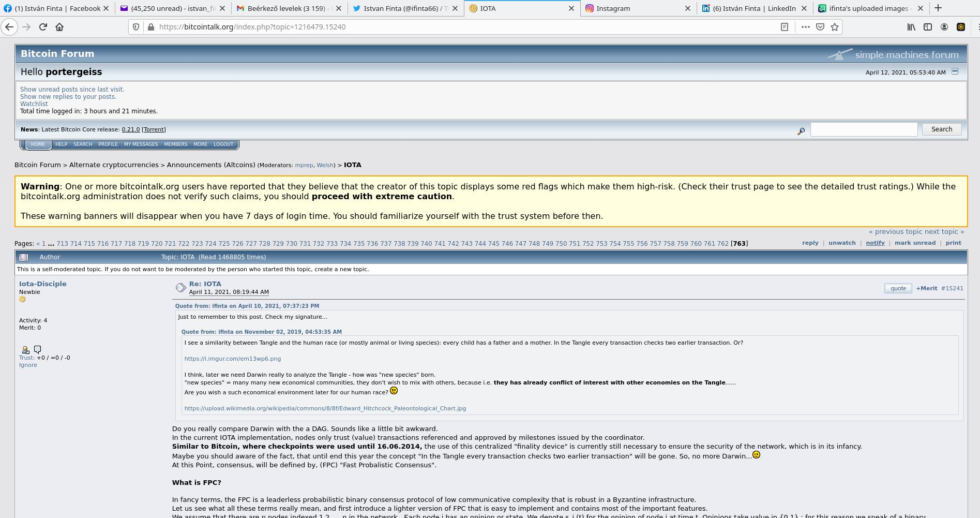Click notify for this topic
Viewport: 980px width, 518px height.
(875, 243)
